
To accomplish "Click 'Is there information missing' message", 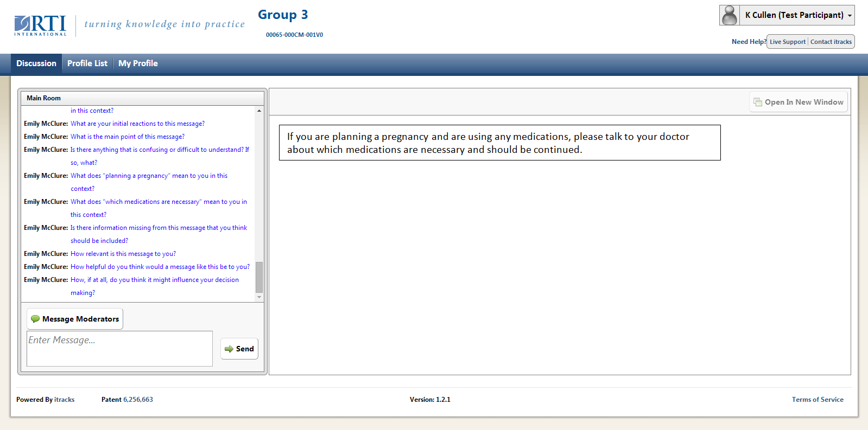I will (159, 234).
